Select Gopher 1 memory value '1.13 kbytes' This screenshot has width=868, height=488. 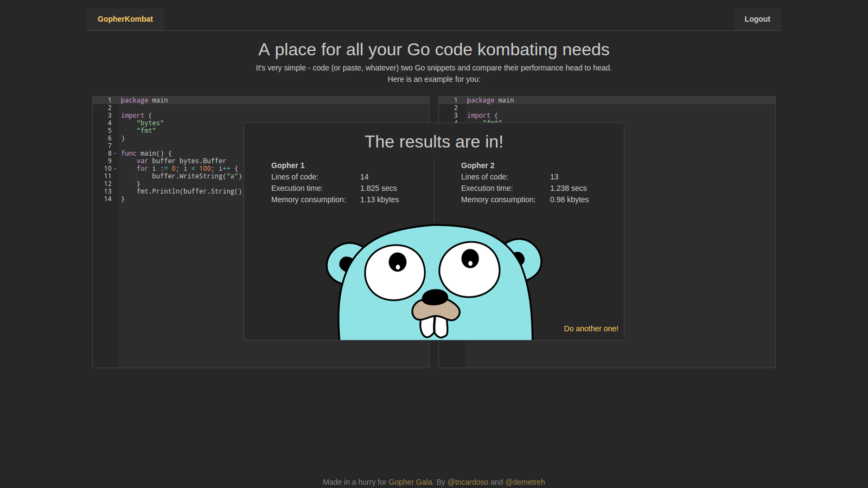point(380,200)
